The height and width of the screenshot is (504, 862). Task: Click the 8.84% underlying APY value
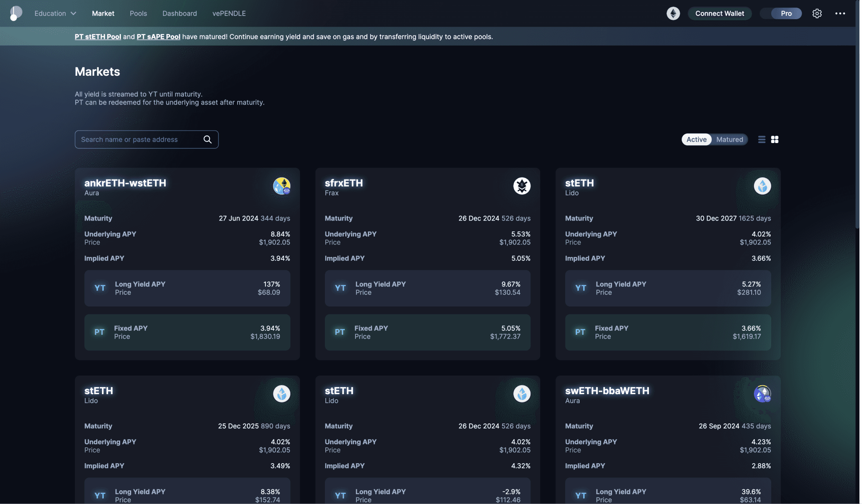pos(281,235)
